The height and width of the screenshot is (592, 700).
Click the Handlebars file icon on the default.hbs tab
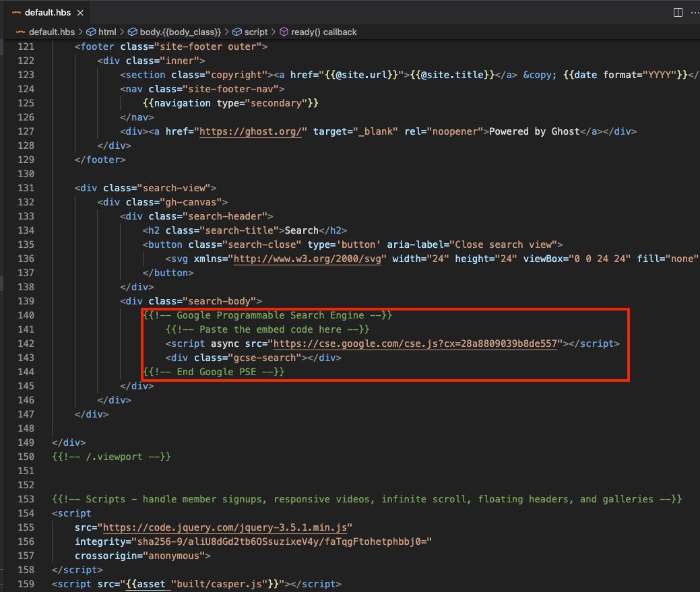pos(17,13)
